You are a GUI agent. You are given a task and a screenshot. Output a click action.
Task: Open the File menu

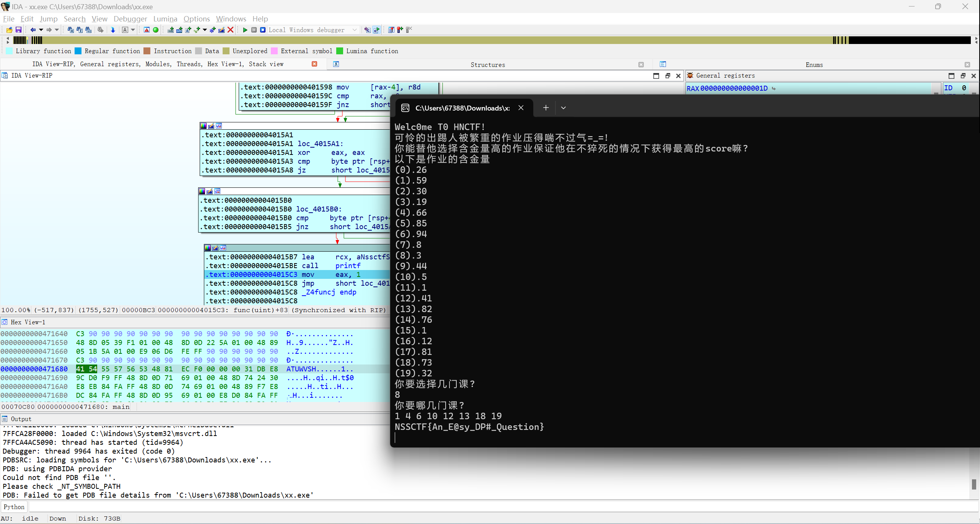[8, 19]
